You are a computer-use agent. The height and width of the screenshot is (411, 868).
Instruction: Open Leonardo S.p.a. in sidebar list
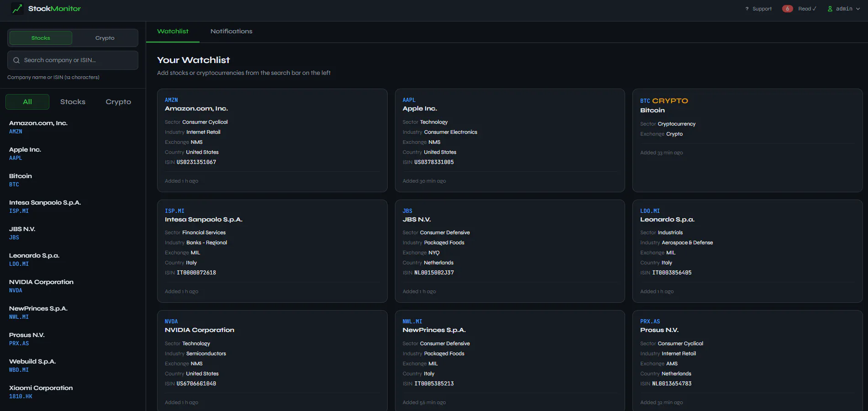[73, 259]
